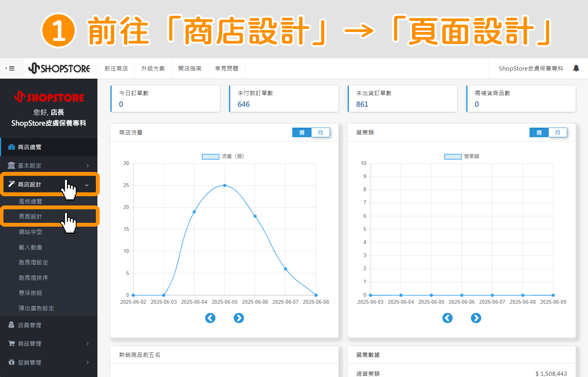Click the 店員管理 staff icon

(12, 325)
